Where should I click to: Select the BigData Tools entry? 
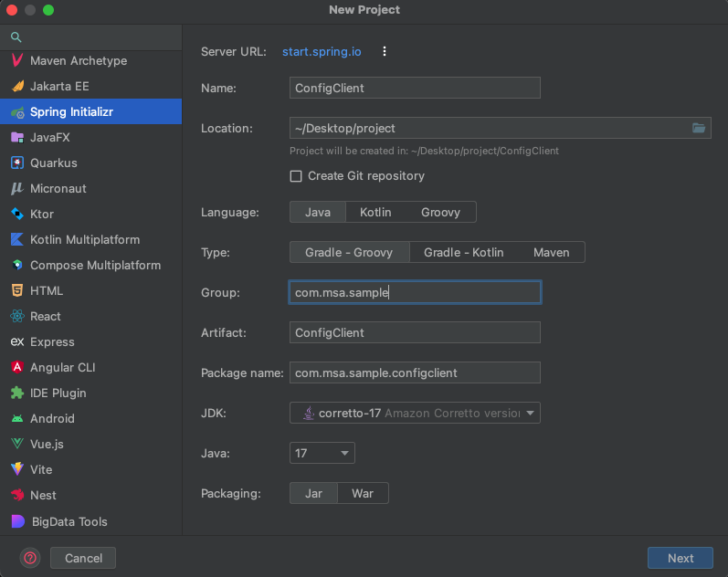pyautogui.click(x=91, y=521)
